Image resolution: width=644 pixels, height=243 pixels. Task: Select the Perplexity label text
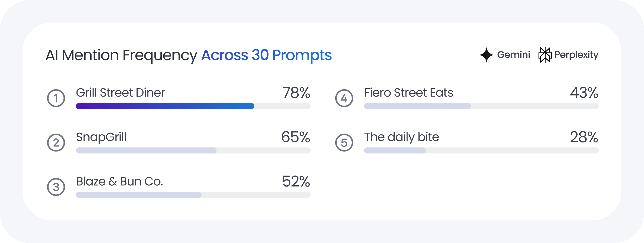tap(576, 55)
